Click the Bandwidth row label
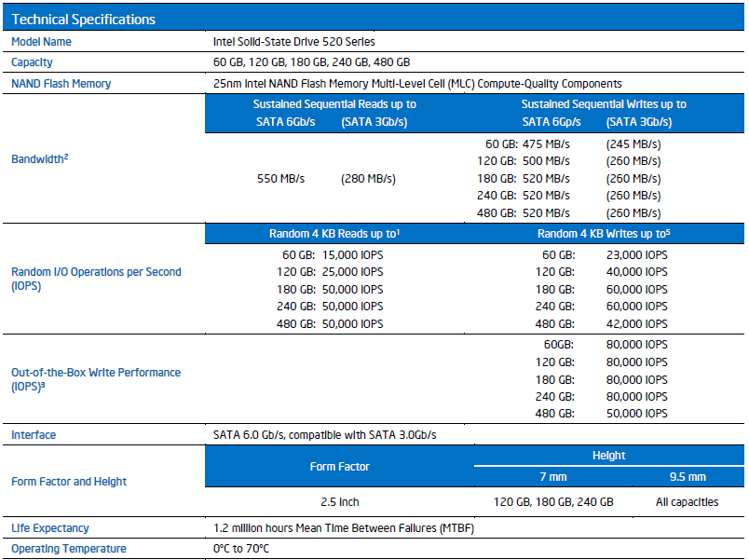The width and height of the screenshot is (749, 560). tap(40, 159)
